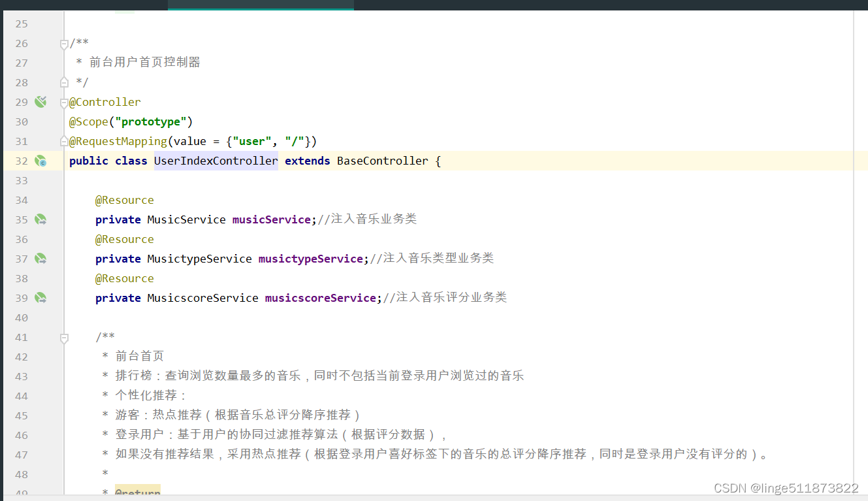Click line number 25 in the gutter
868x501 pixels.
pyautogui.click(x=22, y=24)
